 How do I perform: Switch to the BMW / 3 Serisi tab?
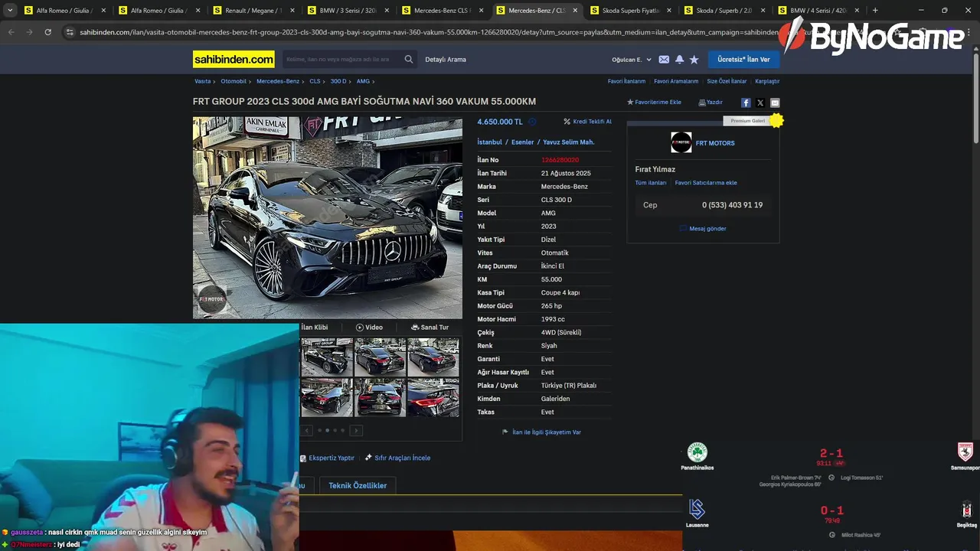348,11
